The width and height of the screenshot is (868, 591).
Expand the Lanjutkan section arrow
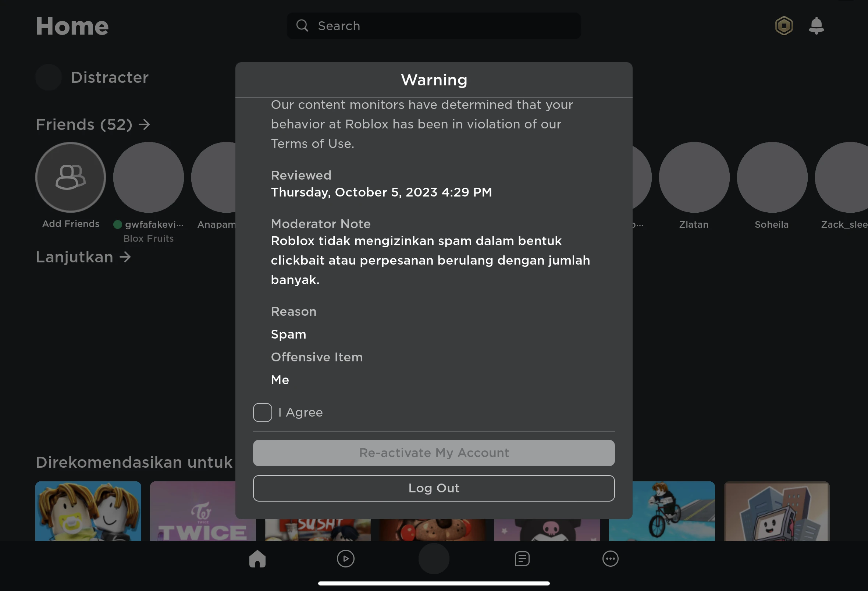pos(125,257)
